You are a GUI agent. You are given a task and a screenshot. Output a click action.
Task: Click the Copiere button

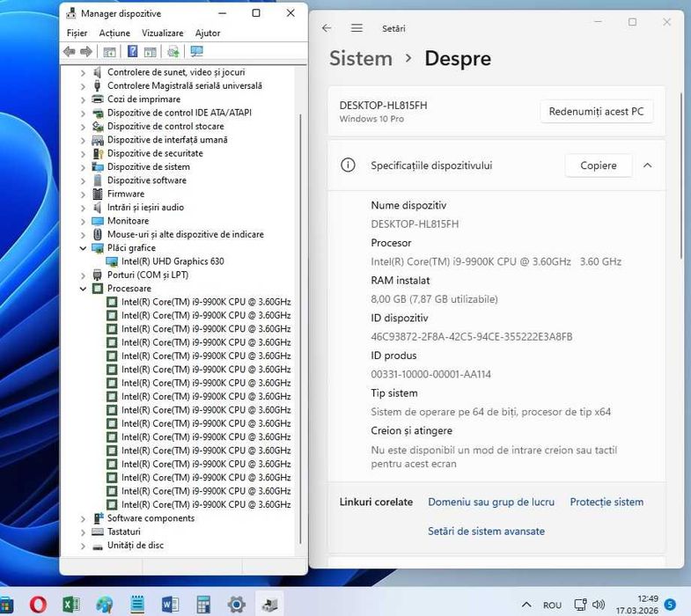point(598,165)
